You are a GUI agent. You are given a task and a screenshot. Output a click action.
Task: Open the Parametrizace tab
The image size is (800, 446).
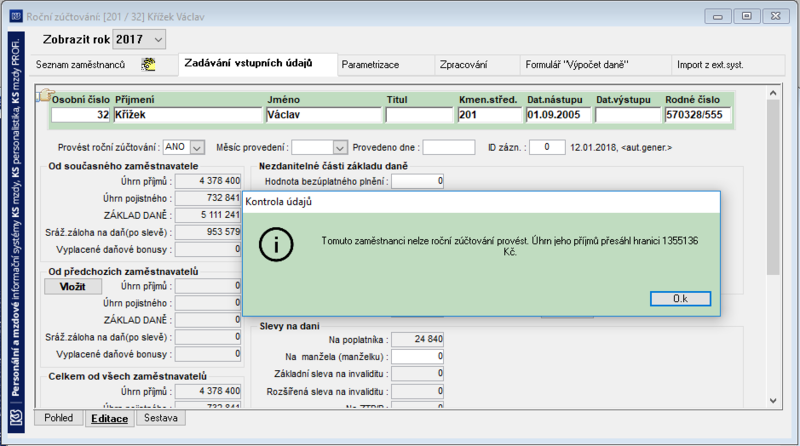386,65
